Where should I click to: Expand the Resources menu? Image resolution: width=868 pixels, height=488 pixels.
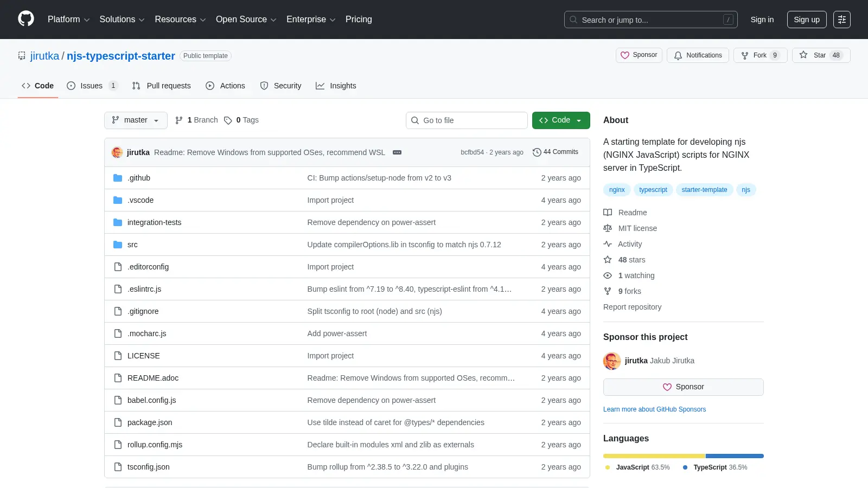click(x=180, y=20)
